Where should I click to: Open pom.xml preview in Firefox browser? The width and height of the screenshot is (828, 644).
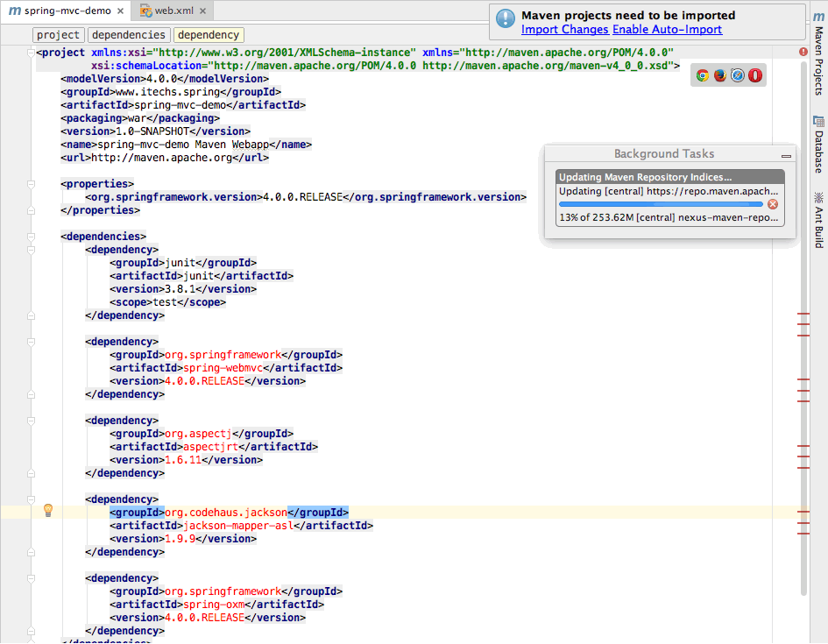pyautogui.click(x=719, y=75)
